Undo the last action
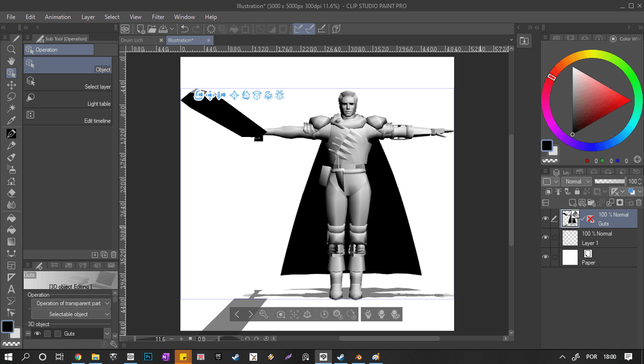644x364 pixels. [x=185, y=29]
